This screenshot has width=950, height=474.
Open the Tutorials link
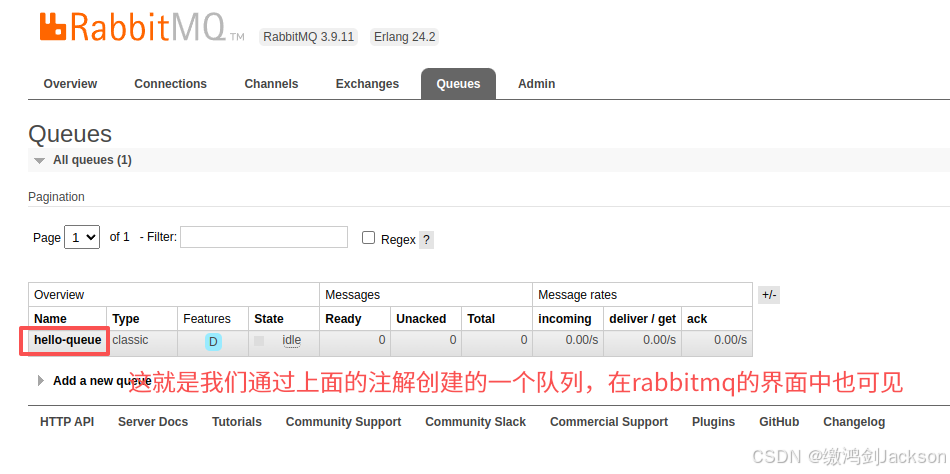coord(237,422)
